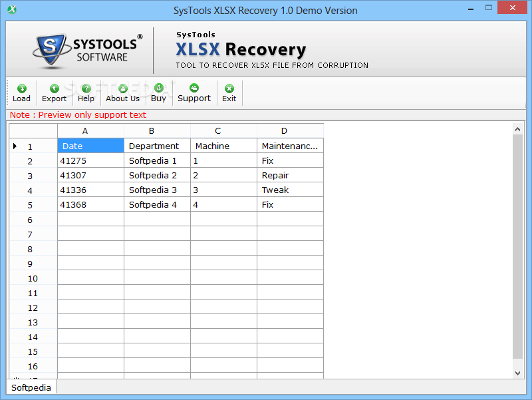532x400 pixels.
Task: Minimize the XLSX Recovery window
Action: pyautogui.click(x=471, y=9)
